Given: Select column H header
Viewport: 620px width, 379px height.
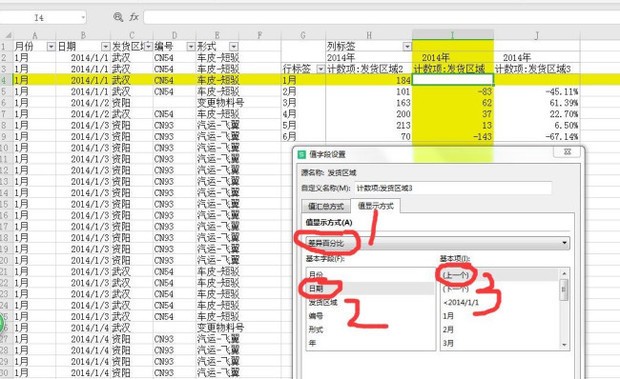Looking at the screenshot, I should tap(369, 35).
